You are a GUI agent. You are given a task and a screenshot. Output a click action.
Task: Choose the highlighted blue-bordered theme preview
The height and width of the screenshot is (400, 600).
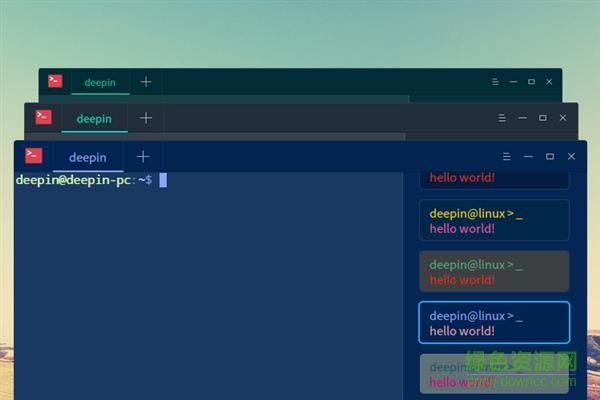pos(494,322)
